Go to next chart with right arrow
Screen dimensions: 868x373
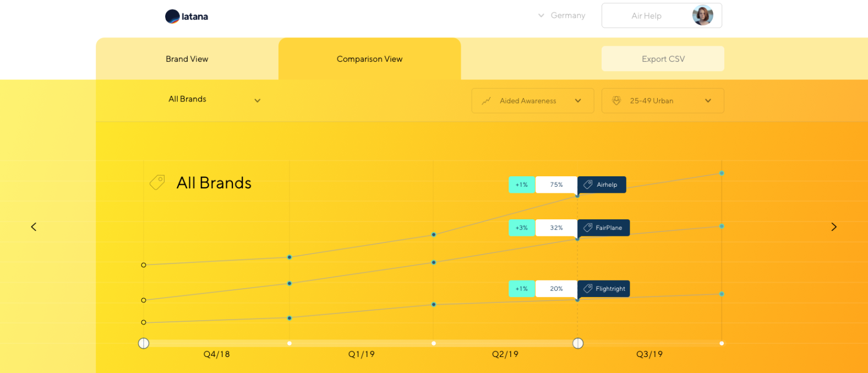pos(834,227)
